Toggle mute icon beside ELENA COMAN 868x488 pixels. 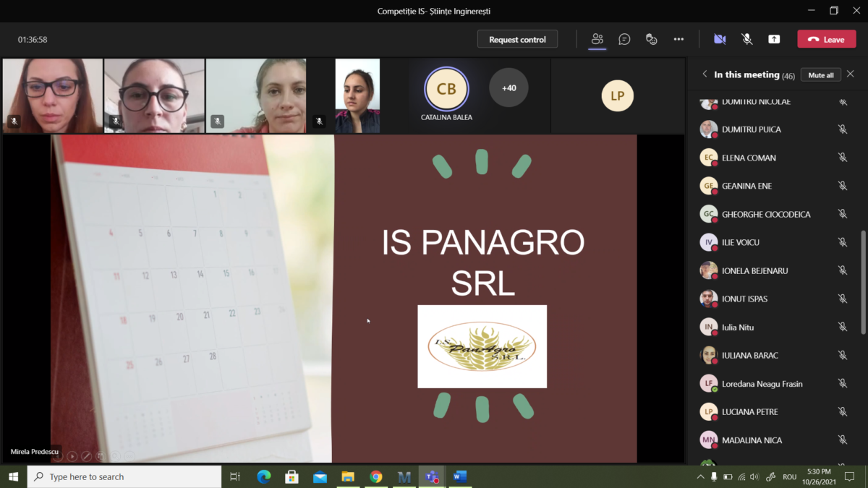click(x=843, y=158)
